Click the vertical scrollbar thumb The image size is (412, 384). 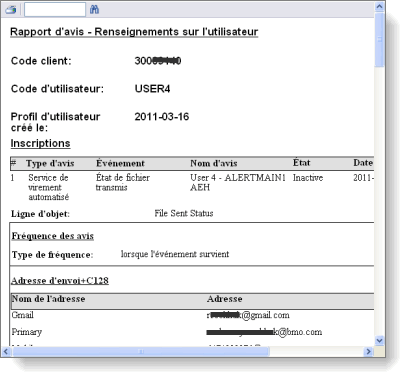click(x=379, y=40)
